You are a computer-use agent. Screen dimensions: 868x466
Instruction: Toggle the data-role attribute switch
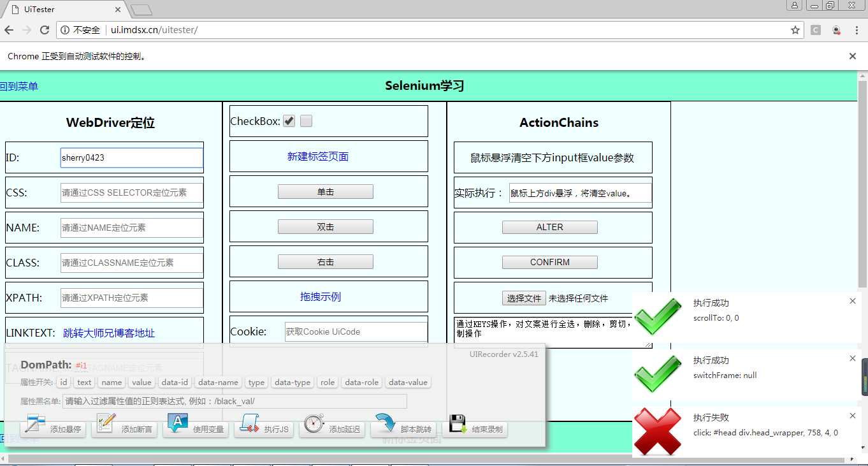[362, 382]
